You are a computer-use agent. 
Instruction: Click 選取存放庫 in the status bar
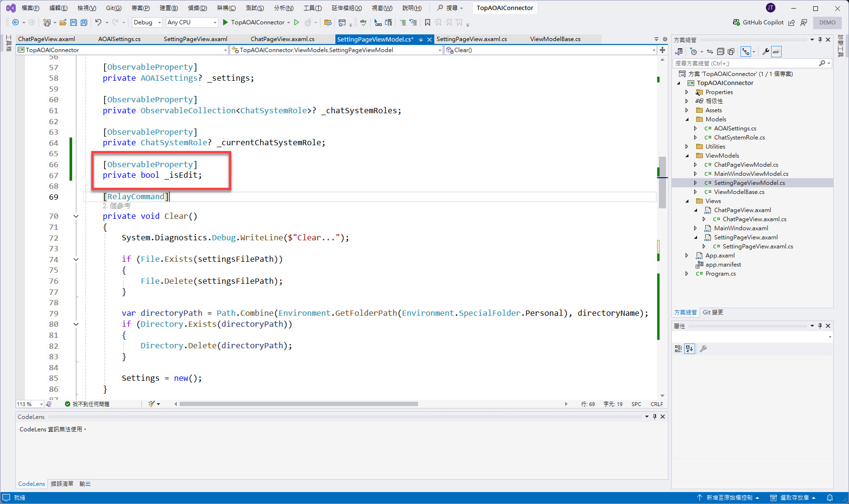pyautogui.click(x=793, y=498)
